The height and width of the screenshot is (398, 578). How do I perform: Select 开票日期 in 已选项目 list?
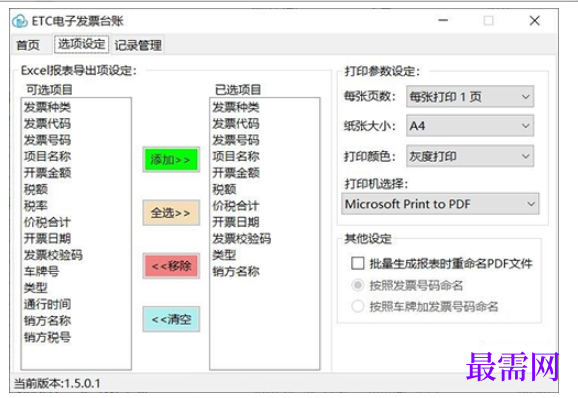(x=236, y=222)
